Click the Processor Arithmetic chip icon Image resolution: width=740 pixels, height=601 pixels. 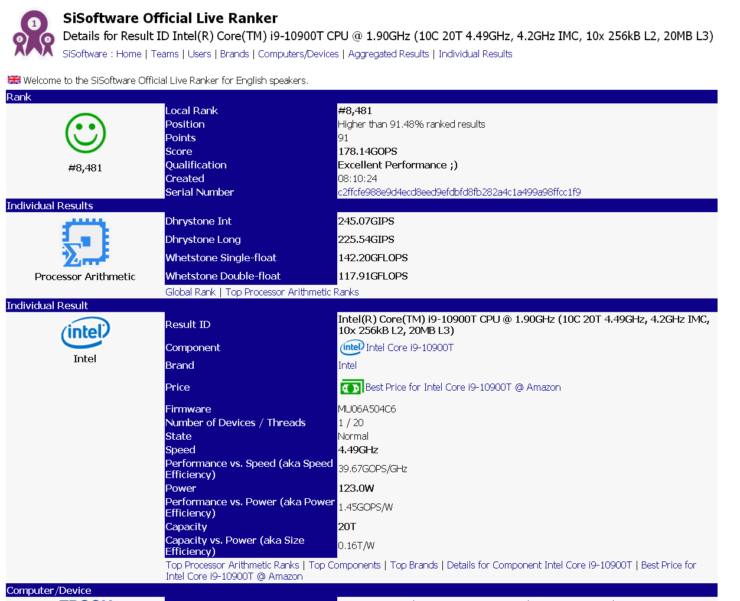[x=85, y=243]
